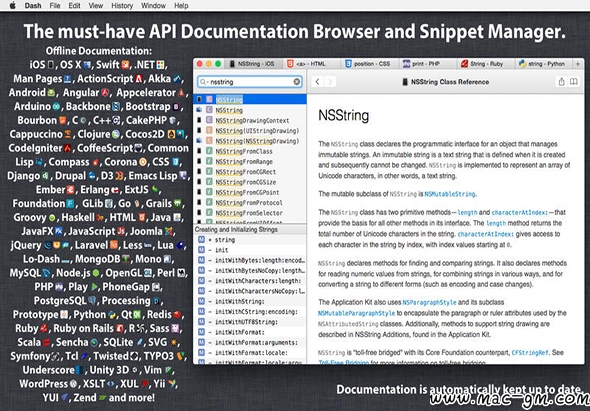
Task: Open the bookmarks book icon
Action: point(573,82)
